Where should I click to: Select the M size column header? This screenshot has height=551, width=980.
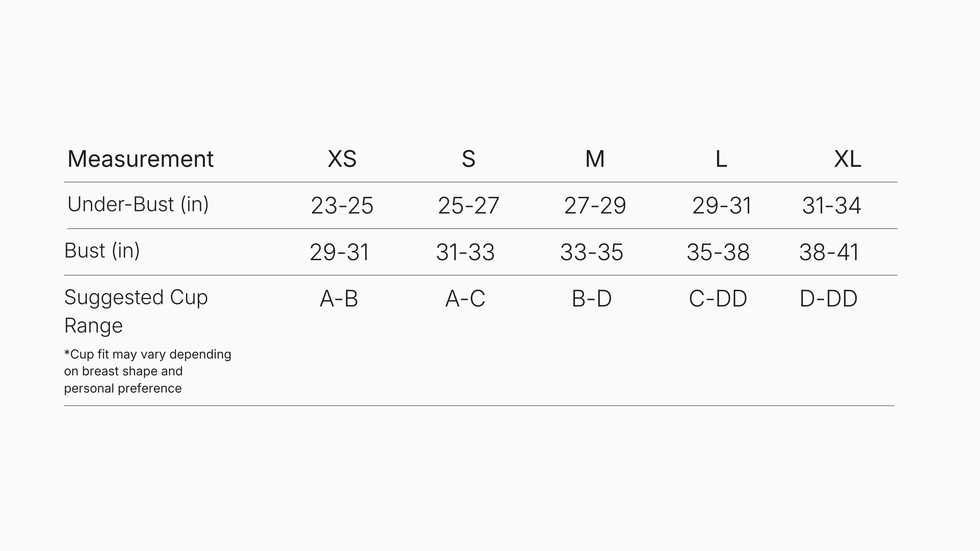(x=595, y=159)
